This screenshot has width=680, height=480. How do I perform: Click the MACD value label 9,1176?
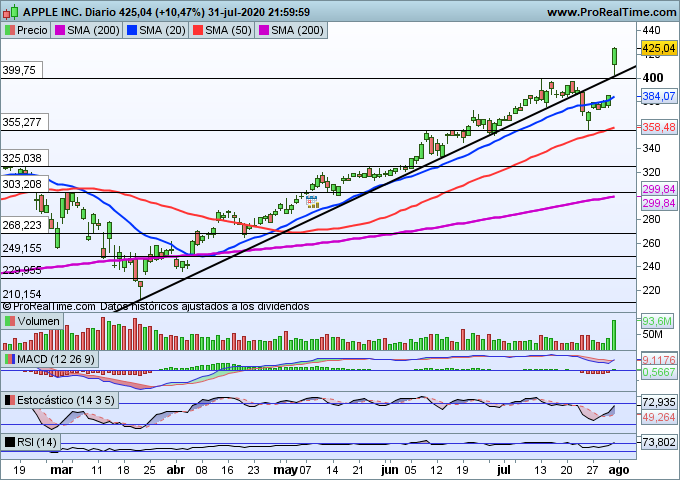(x=656, y=360)
